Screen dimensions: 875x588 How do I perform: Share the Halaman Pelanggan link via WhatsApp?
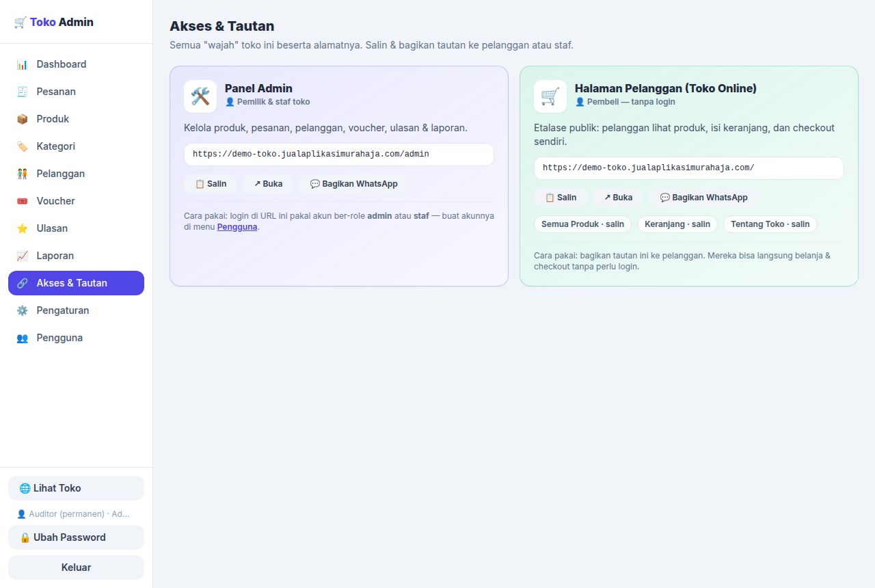click(x=703, y=198)
